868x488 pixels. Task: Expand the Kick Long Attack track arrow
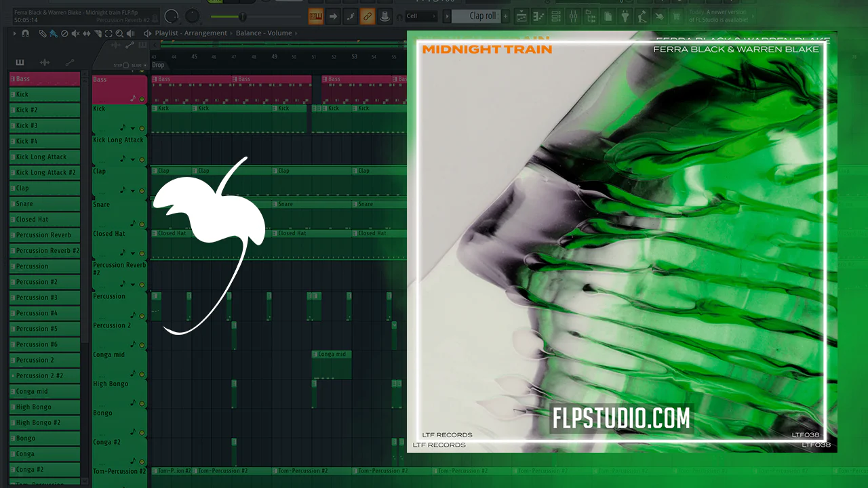click(133, 160)
